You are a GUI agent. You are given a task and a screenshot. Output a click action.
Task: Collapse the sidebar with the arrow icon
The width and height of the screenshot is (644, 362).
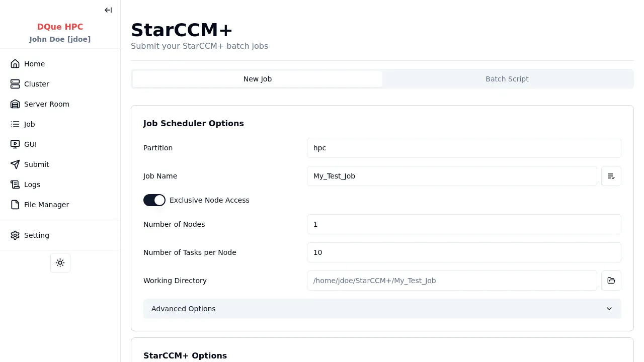click(108, 10)
